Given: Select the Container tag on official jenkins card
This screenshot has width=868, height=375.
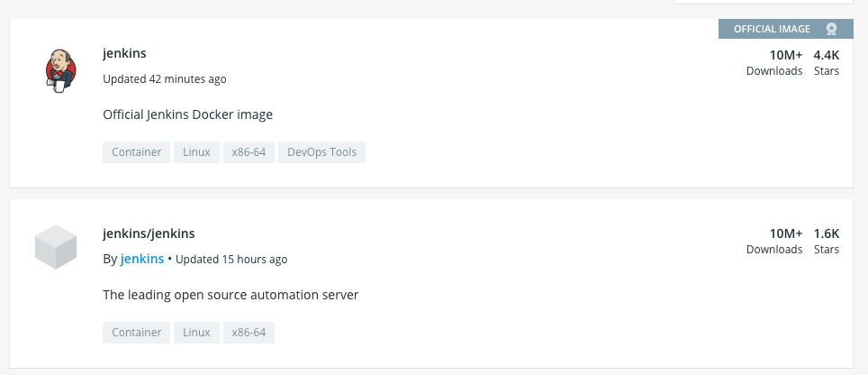Looking at the screenshot, I should [136, 152].
